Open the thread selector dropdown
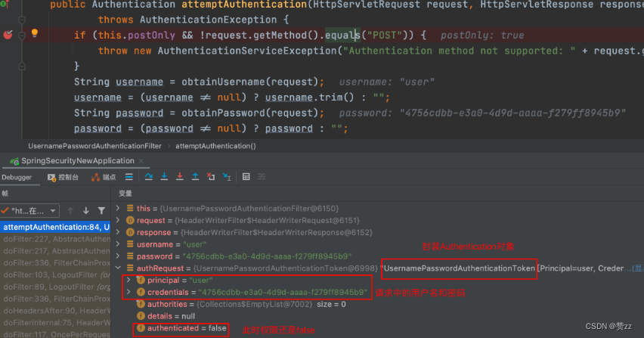Screen dimensions: 644x338 point(29,211)
